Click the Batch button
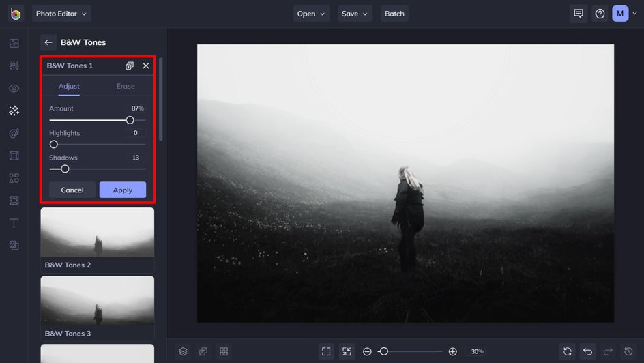Viewport: 644px width, 363px height. click(394, 14)
